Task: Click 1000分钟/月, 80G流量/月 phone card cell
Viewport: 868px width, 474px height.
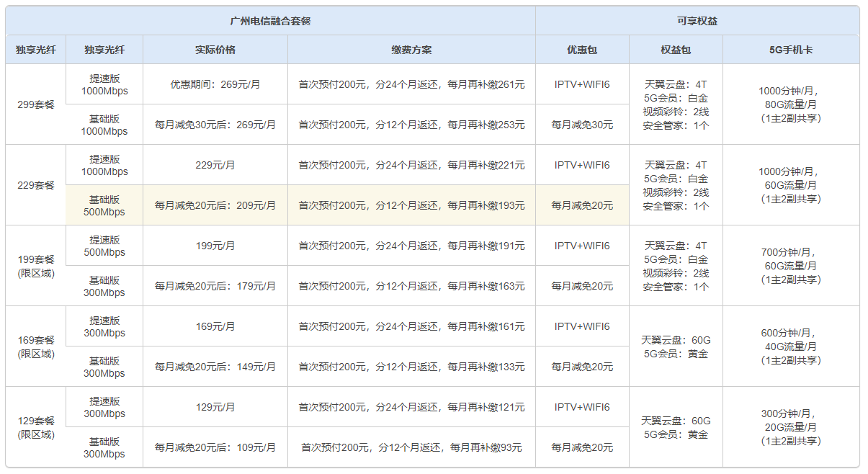Action: tap(791, 104)
